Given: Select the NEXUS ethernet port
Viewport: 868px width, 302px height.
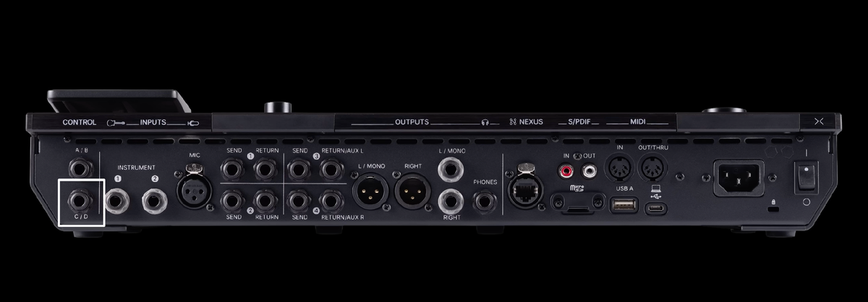Looking at the screenshot, I should [526, 186].
